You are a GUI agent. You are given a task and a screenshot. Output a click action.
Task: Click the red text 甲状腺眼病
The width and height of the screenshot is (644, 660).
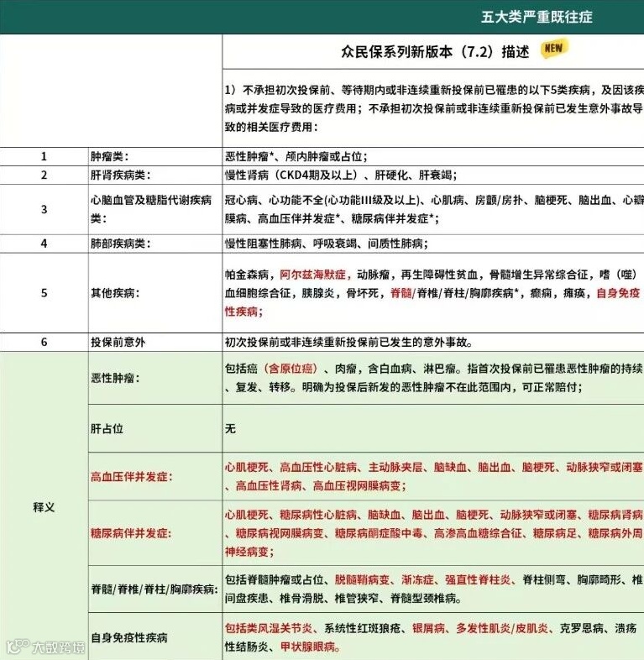[307, 647]
